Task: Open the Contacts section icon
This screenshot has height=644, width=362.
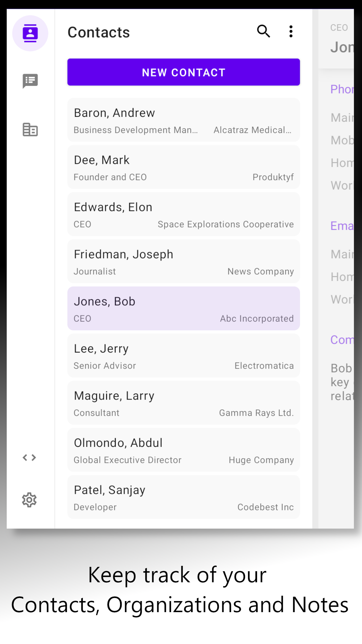Action: click(30, 33)
